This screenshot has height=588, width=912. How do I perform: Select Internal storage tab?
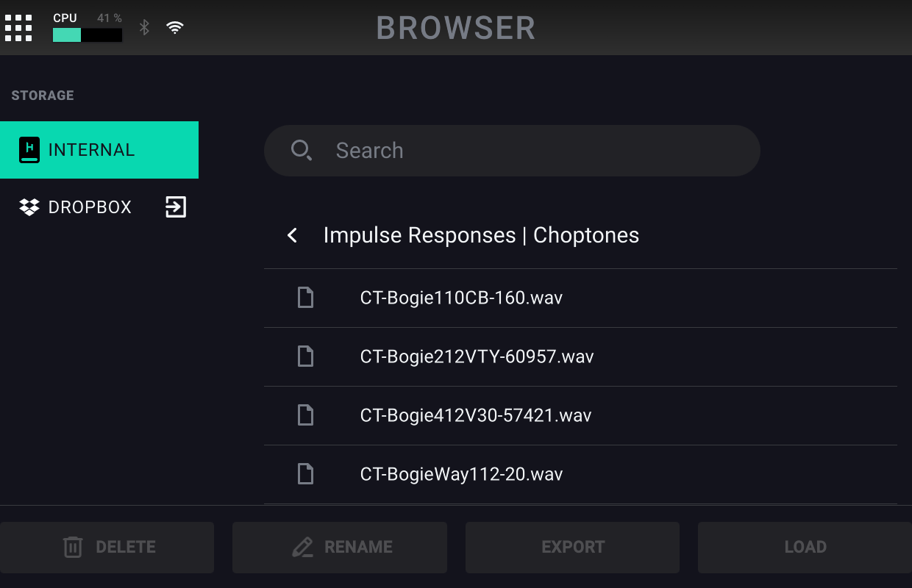pyautogui.click(x=99, y=150)
